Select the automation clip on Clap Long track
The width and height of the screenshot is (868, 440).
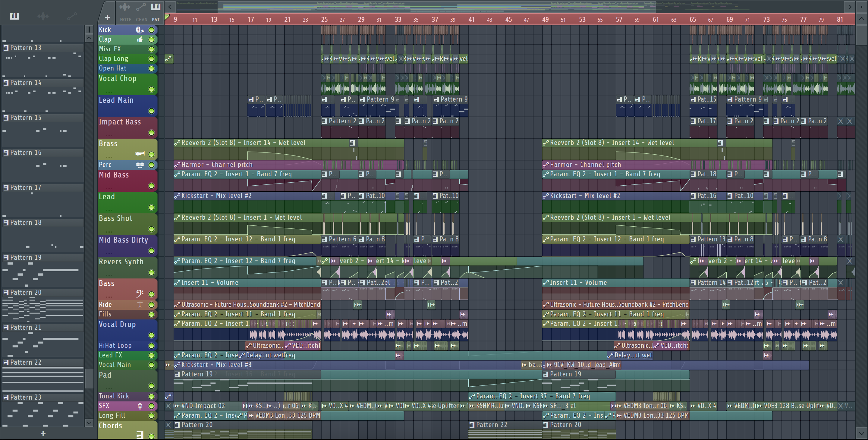tap(169, 59)
